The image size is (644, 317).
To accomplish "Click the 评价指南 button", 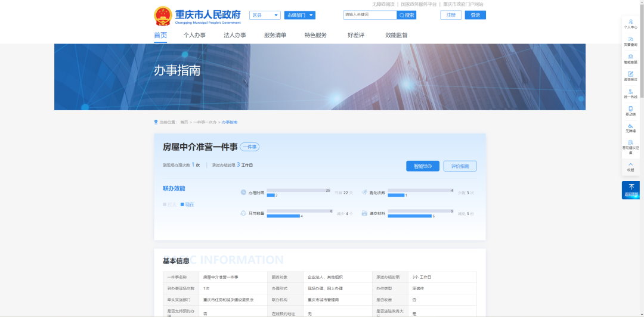I will (460, 166).
